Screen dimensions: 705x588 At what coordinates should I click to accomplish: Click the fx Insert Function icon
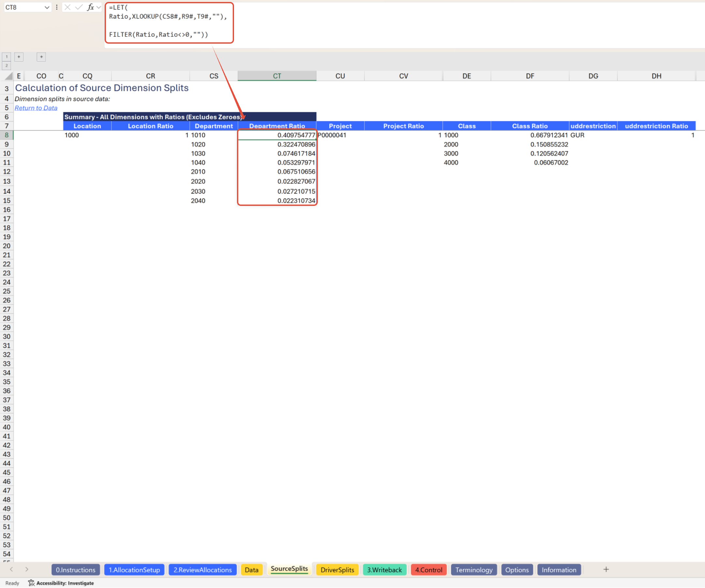click(x=90, y=7)
